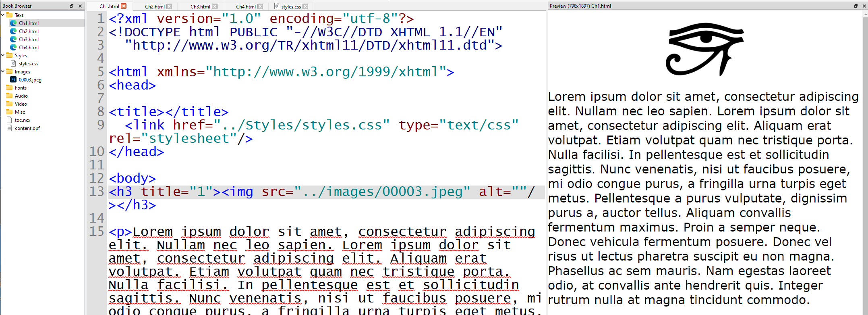
Task: Close the Ch2.html editor tab
Action: 169,6
